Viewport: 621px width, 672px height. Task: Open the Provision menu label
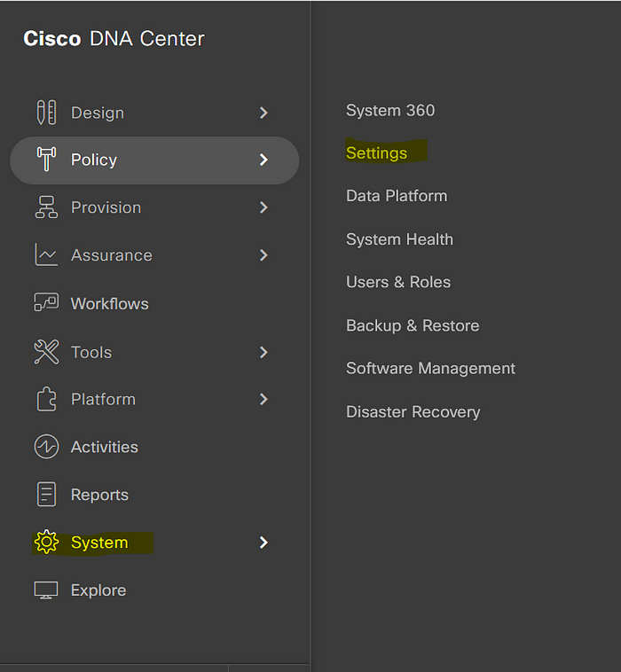[x=106, y=207]
